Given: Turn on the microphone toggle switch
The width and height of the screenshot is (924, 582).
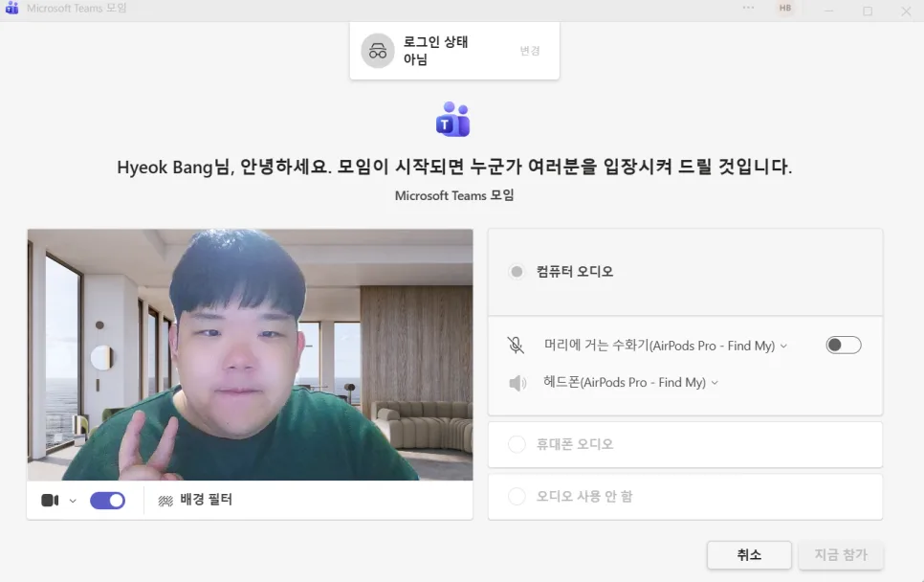Looking at the screenshot, I should pyautogui.click(x=844, y=345).
